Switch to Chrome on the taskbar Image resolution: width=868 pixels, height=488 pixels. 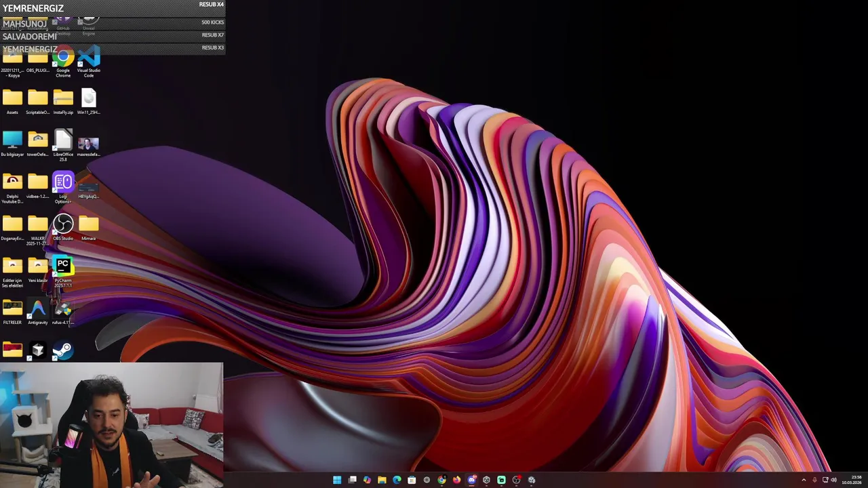click(x=441, y=480)
